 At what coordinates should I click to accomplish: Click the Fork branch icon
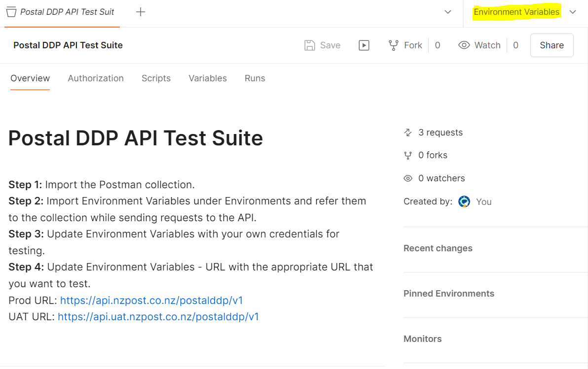coord(393,45)
